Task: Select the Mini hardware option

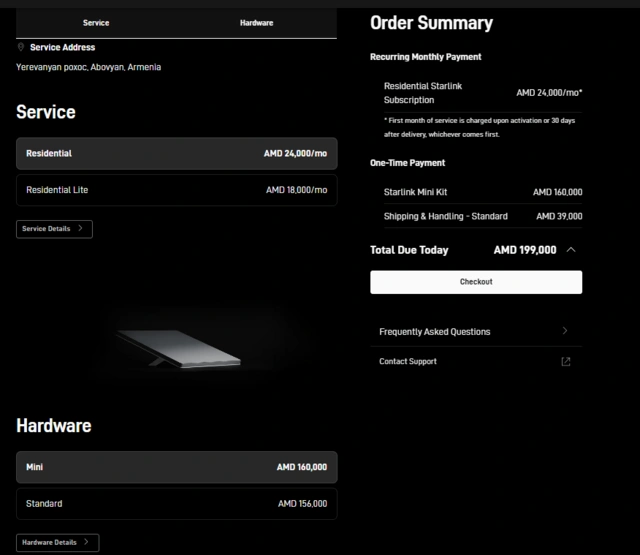Action: (x=177, y=467)
